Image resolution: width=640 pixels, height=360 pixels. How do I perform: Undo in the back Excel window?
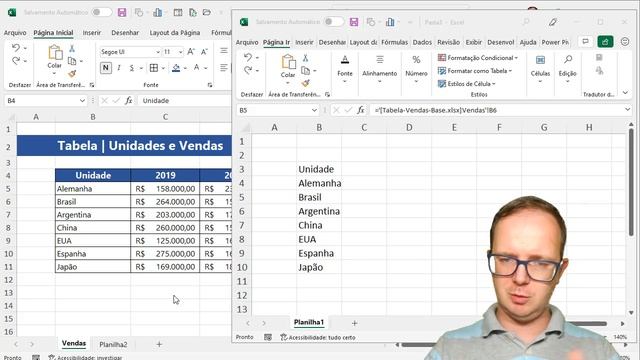(16, 48)
